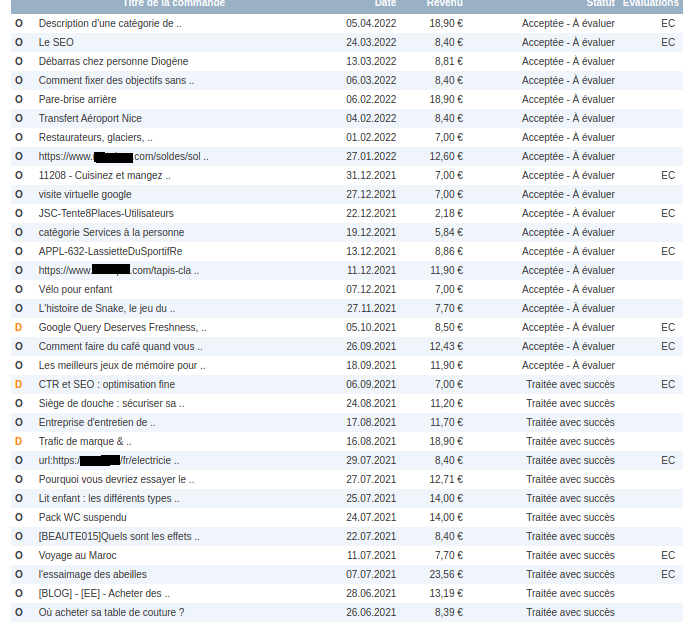The height and width of the screenshot is (624, 697).
Task: Open 'Où acheter sa table de couture ?' order
Action: tap(112, 612)
